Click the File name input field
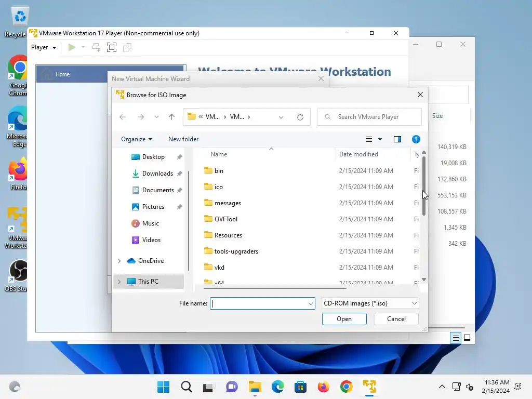This screenshot has height=399, width=532. point(259,303)
